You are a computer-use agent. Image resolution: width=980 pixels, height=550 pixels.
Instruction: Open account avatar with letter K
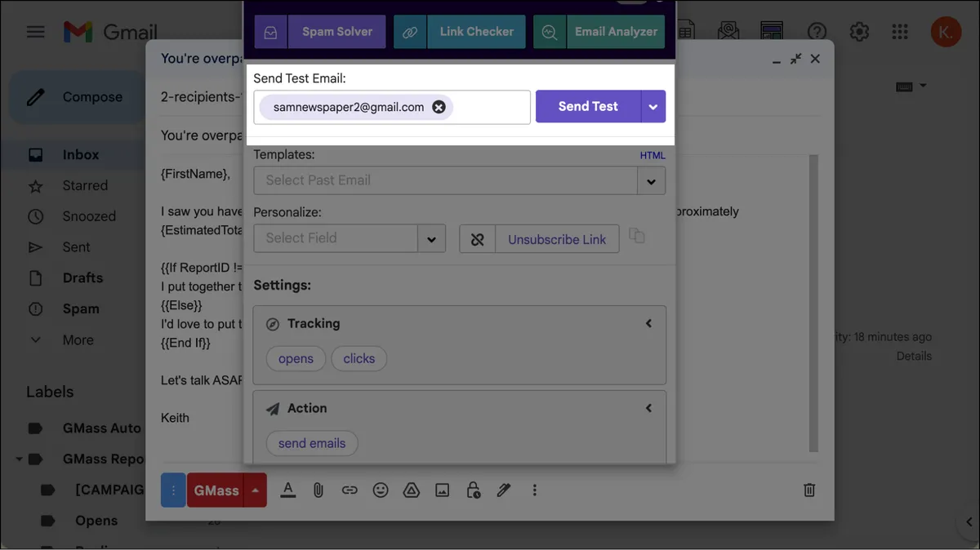click(946, 32)
